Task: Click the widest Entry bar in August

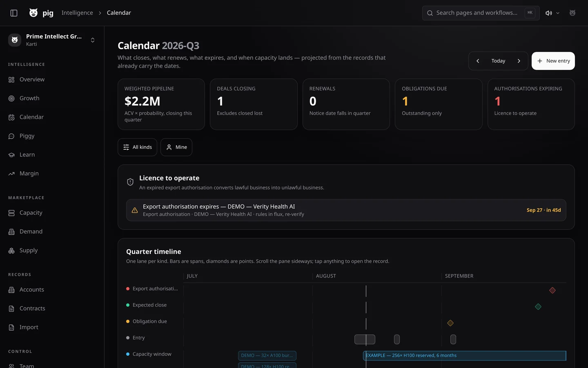Action: point(365,339)
